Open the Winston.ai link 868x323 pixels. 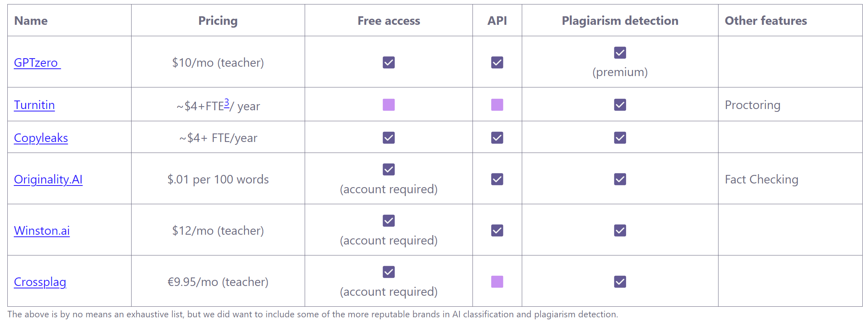[42, 231]
